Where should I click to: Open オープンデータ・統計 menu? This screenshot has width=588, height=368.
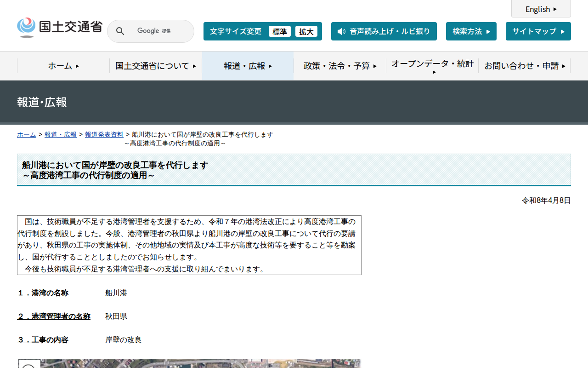point(432,66)
